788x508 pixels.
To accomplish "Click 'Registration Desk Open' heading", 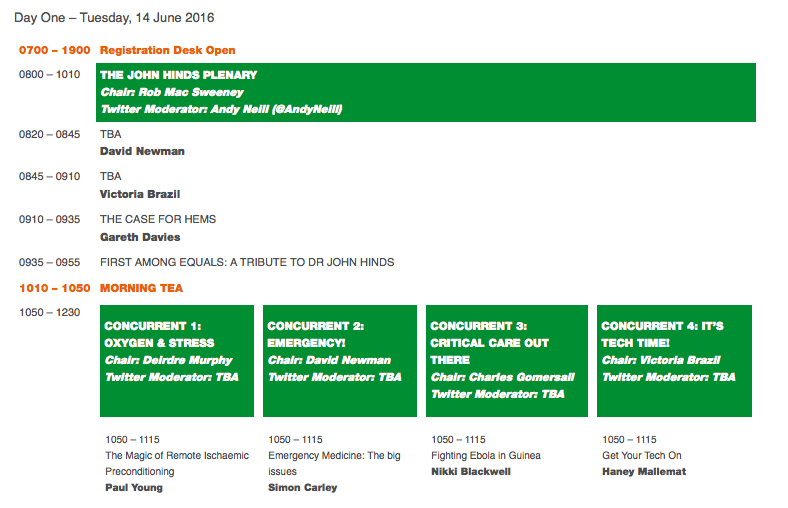I will coord(167,50).
